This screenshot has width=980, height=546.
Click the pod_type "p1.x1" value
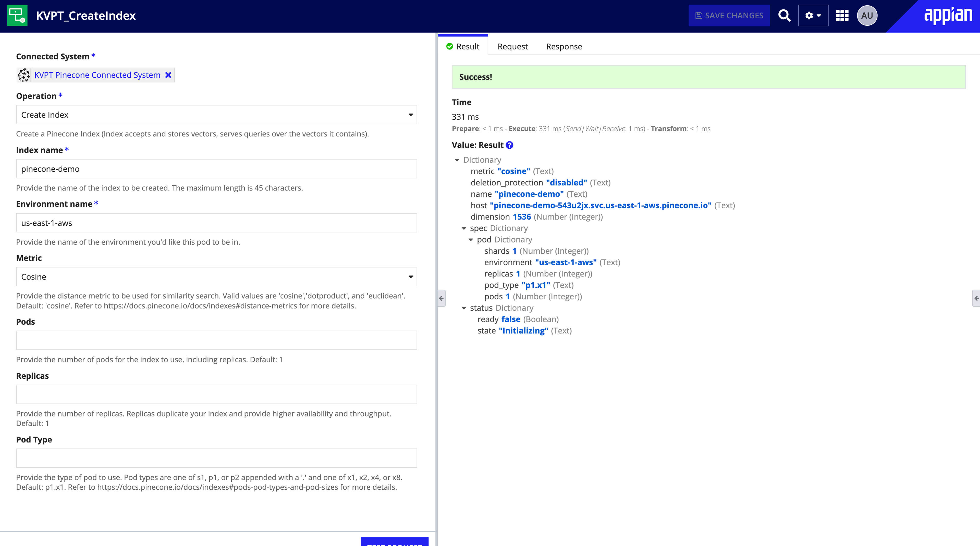point(536,285)
